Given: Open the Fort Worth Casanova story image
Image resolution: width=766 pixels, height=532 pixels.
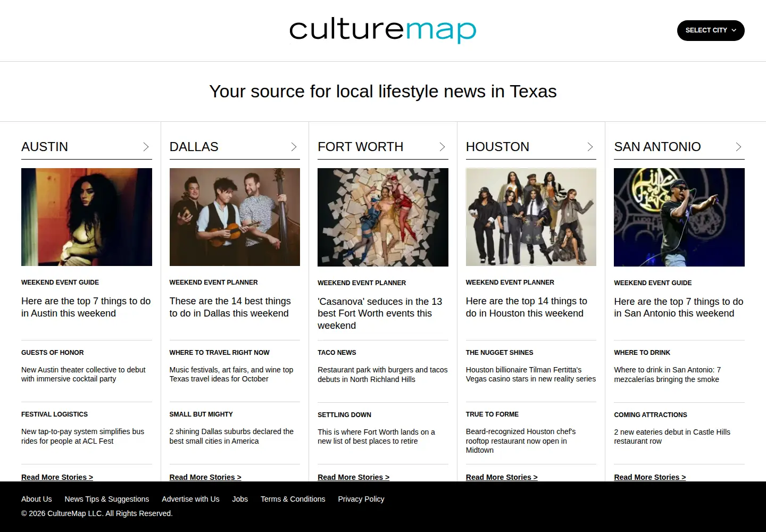Looking at the screenshot, I should tap(383, 217).
